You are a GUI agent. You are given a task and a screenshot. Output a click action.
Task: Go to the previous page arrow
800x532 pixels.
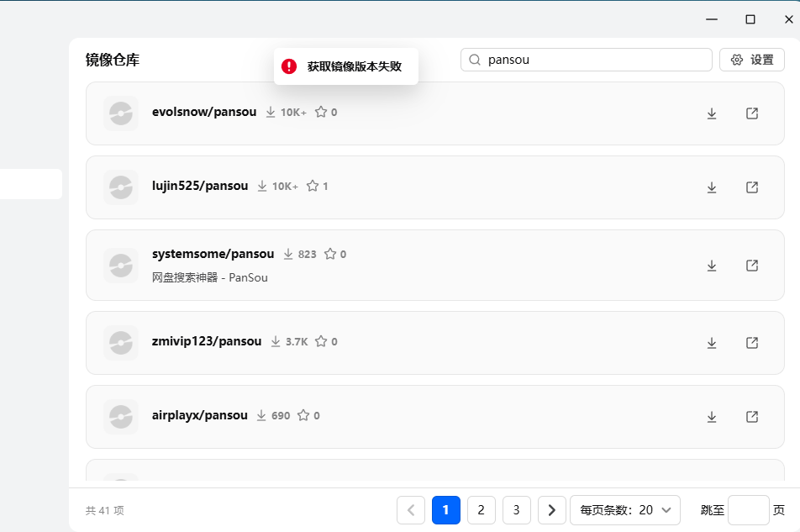pos(411,509)
